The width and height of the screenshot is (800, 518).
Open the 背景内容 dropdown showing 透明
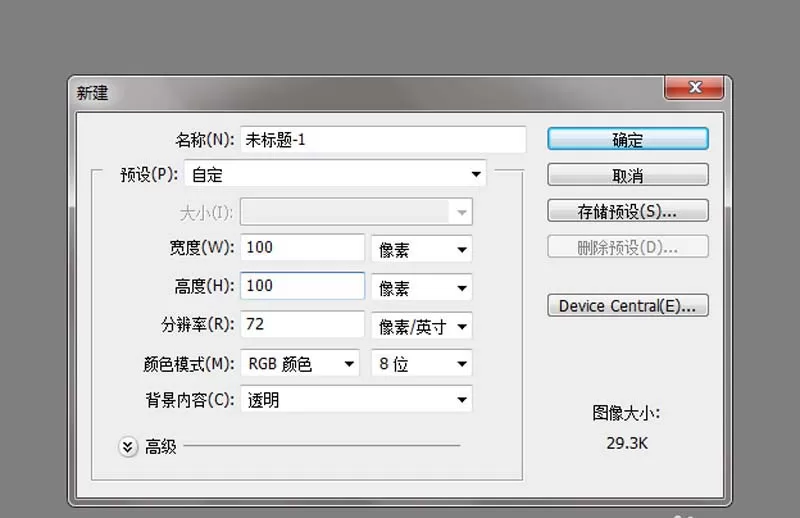(356, 399)
